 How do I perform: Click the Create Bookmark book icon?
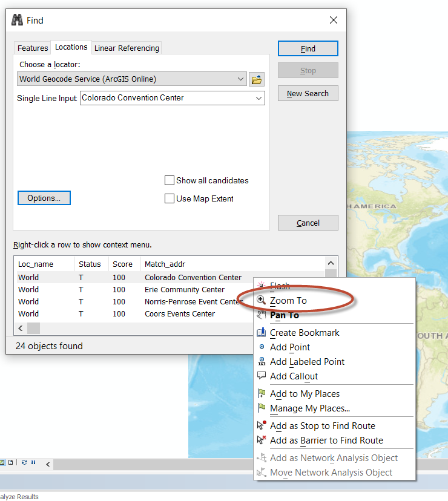click(x=262, y=333)
